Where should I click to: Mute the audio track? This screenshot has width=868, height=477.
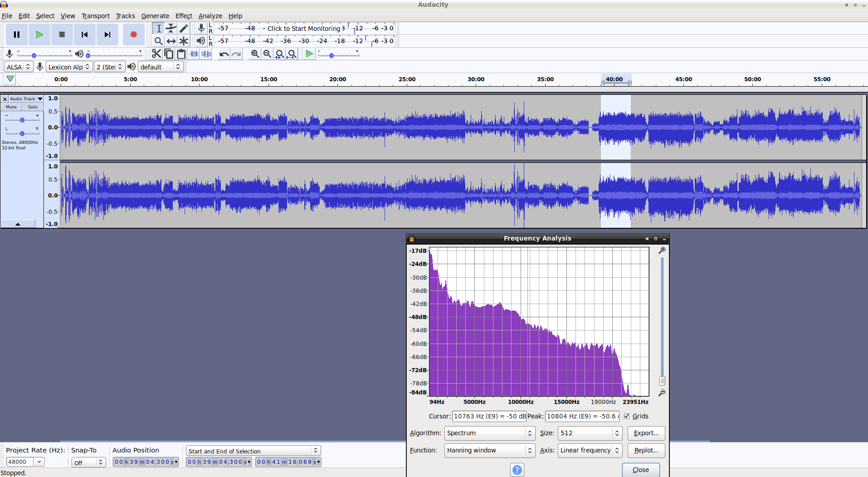pyautogui.click(x=11, y=107)
